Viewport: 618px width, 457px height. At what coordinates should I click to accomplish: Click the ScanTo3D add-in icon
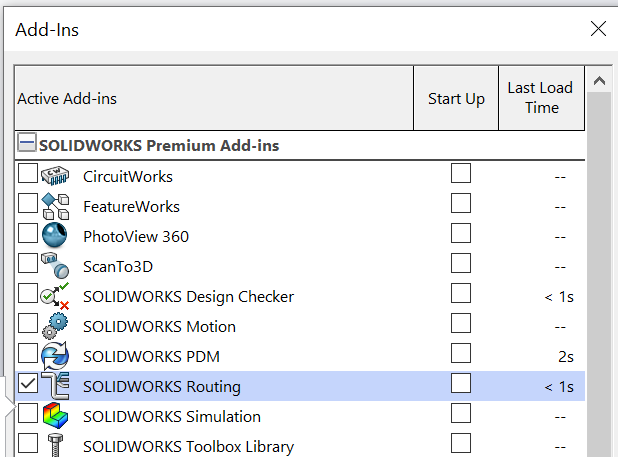click(55, 266)
